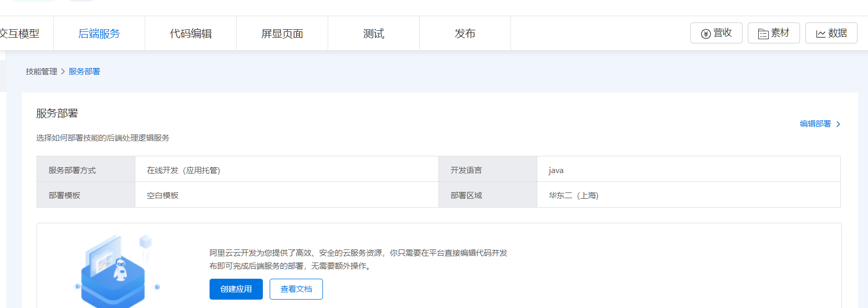Click the 部署模板 label cell
Image resolution: width=868 pixels, height=308 pixels.
tap(86, 195)
